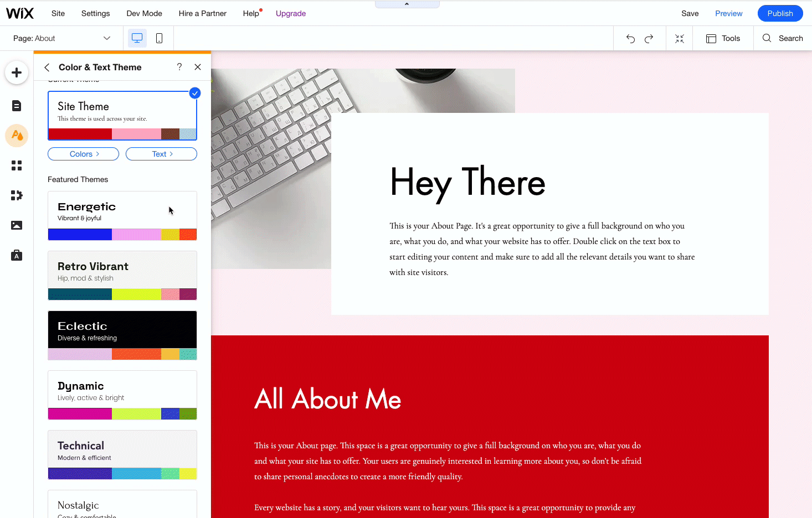Image resolution: width=812 pixels, height=518 pixels.
Task: Close the Color & Text Theme panel
Action: pos(198,67)
